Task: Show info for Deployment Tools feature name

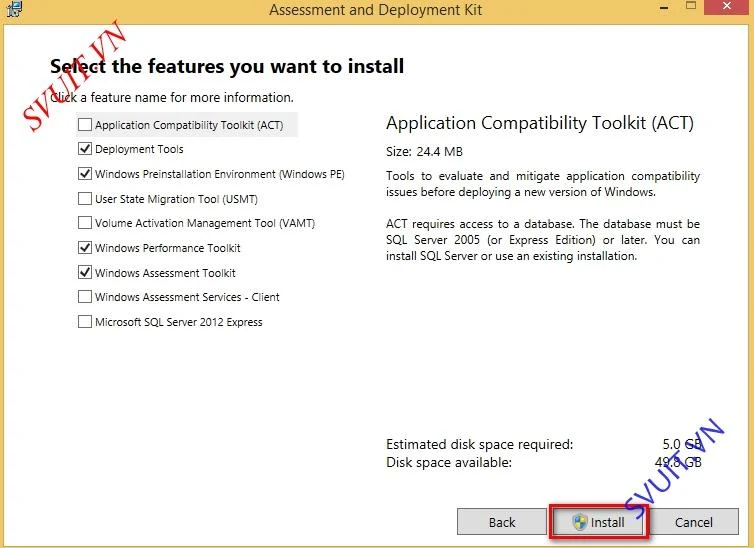Action: [x=139, y=149]
